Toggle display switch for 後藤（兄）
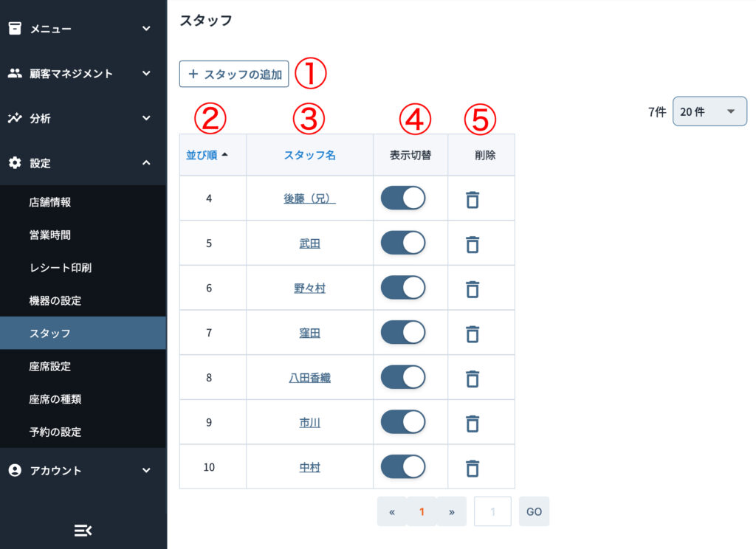 (403, 198)
